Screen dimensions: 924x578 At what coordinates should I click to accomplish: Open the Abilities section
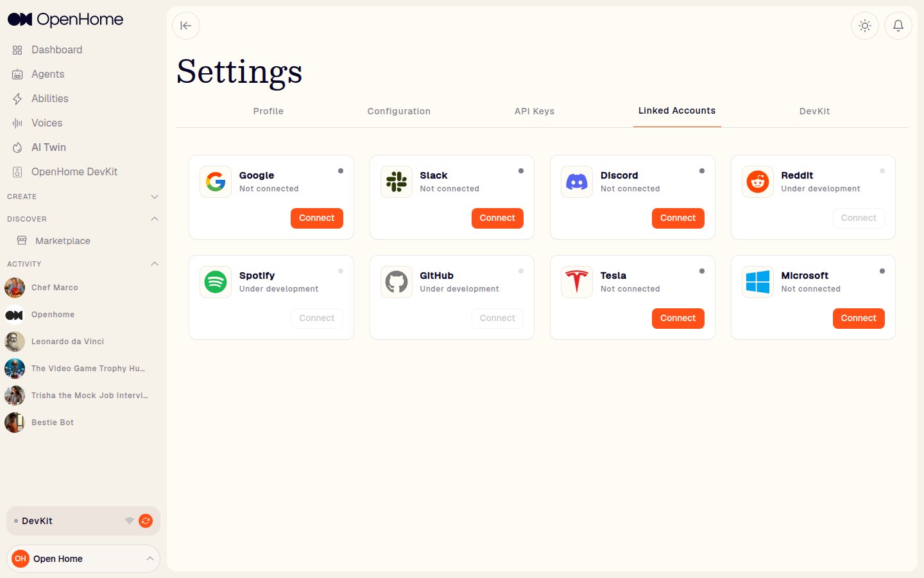pos(50,98)
